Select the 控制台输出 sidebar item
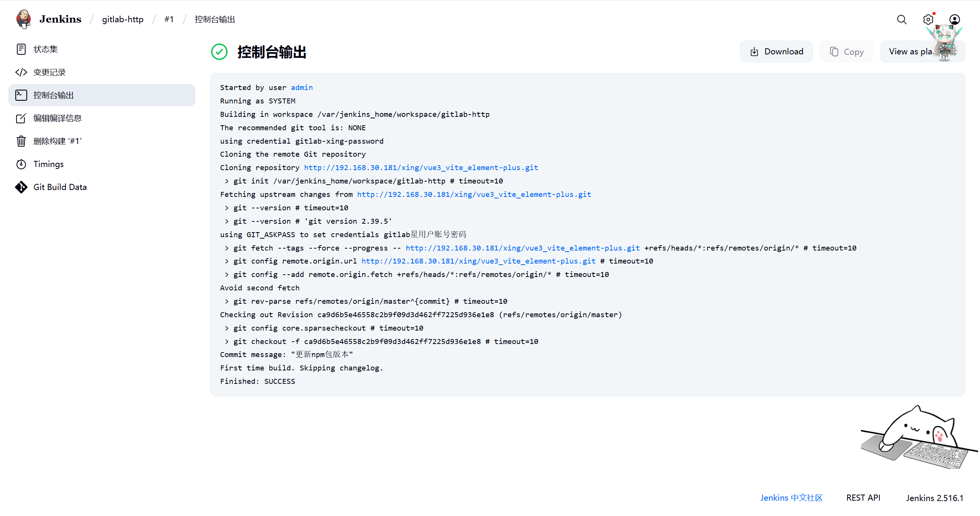Screen dimensions: 980x516 pos(102,95)
